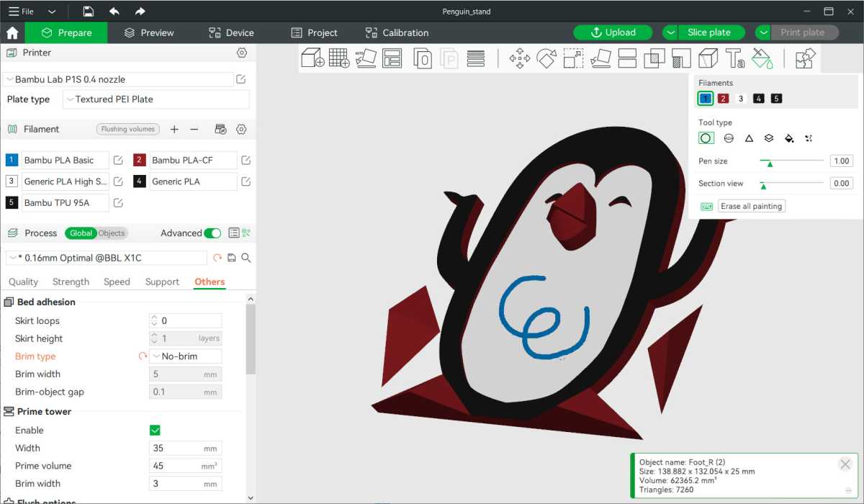Switch to the Project tab
Viewport: 864px width, 504px height.
314,32
